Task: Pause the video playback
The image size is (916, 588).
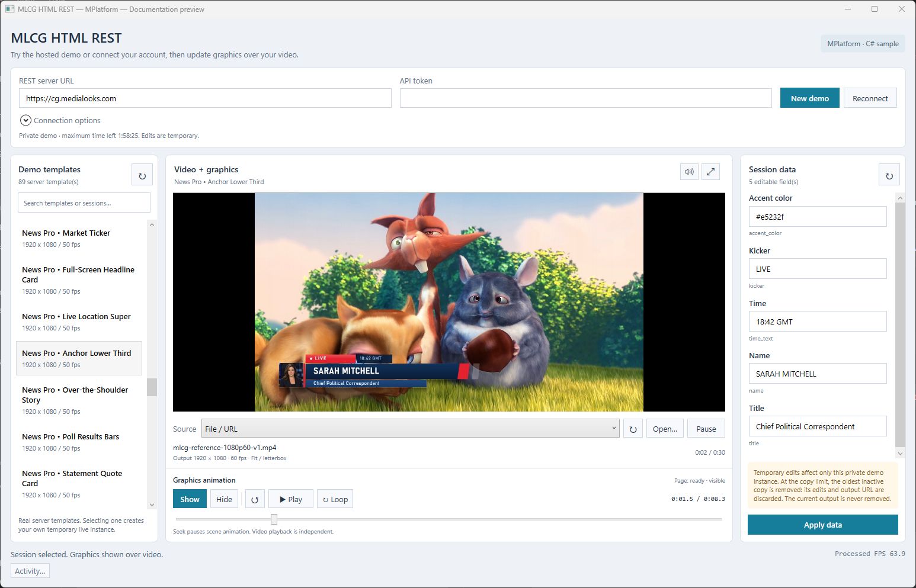Action: click(x=706, y=429)
